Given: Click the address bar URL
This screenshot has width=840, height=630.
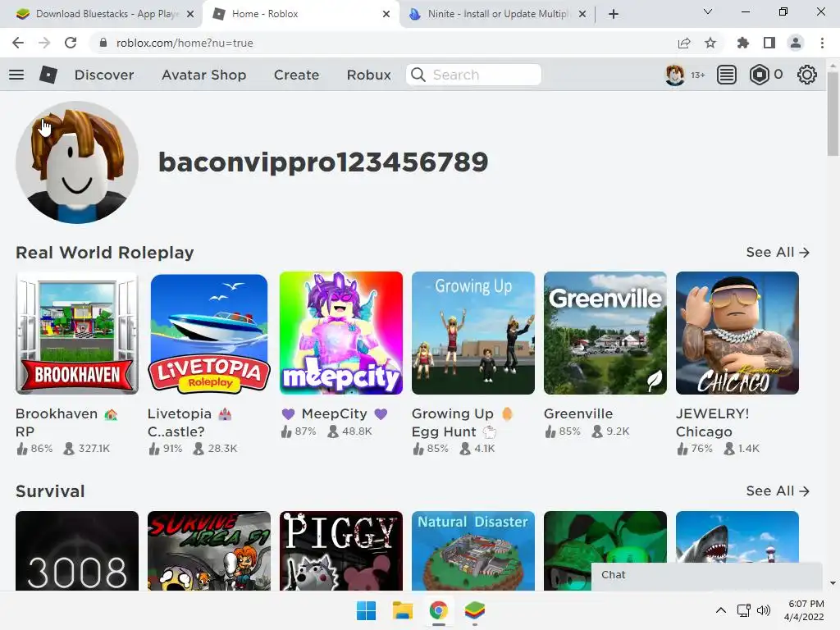Looking at the screenshot, I should [185, 43].
